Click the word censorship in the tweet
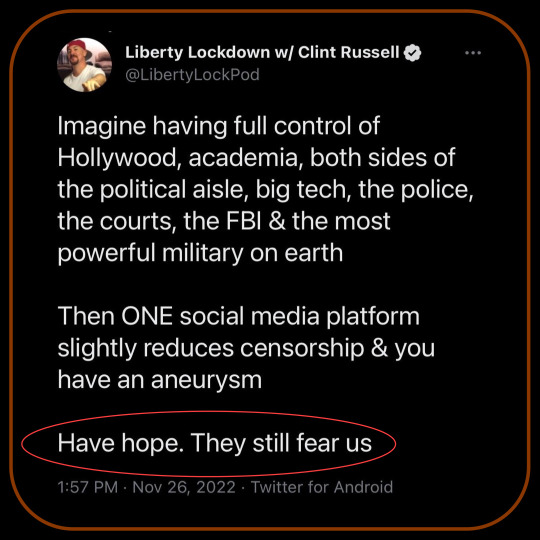Viewport: 540px width, 540px height. point(302,349)
